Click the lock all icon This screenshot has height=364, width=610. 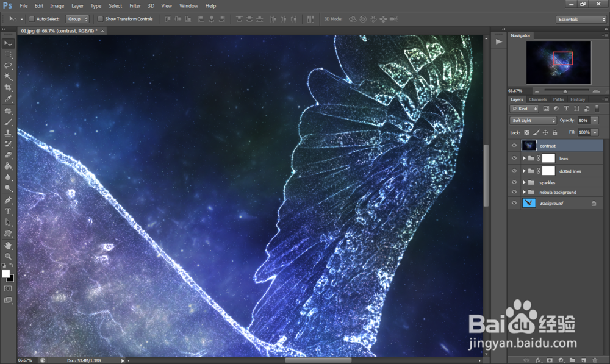point(554,132)
